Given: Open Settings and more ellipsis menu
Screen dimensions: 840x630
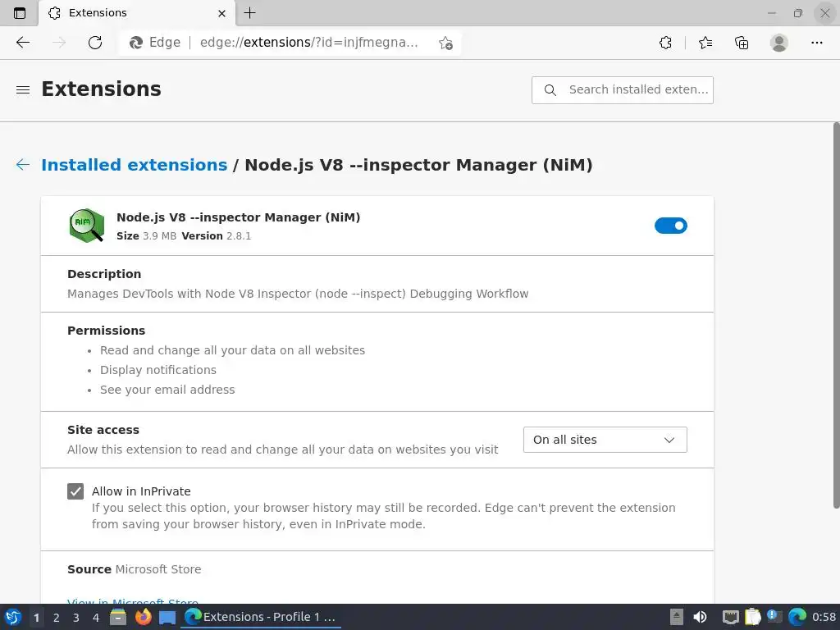Looking at the screenshot, I should [x=817, y=43].
